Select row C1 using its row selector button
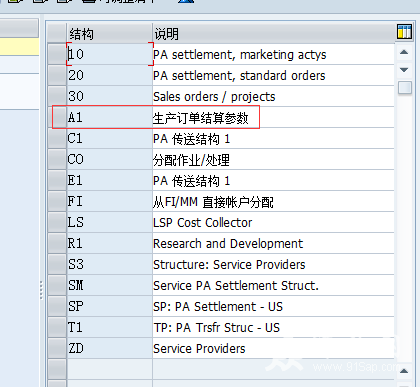 (x=57, y=138)
